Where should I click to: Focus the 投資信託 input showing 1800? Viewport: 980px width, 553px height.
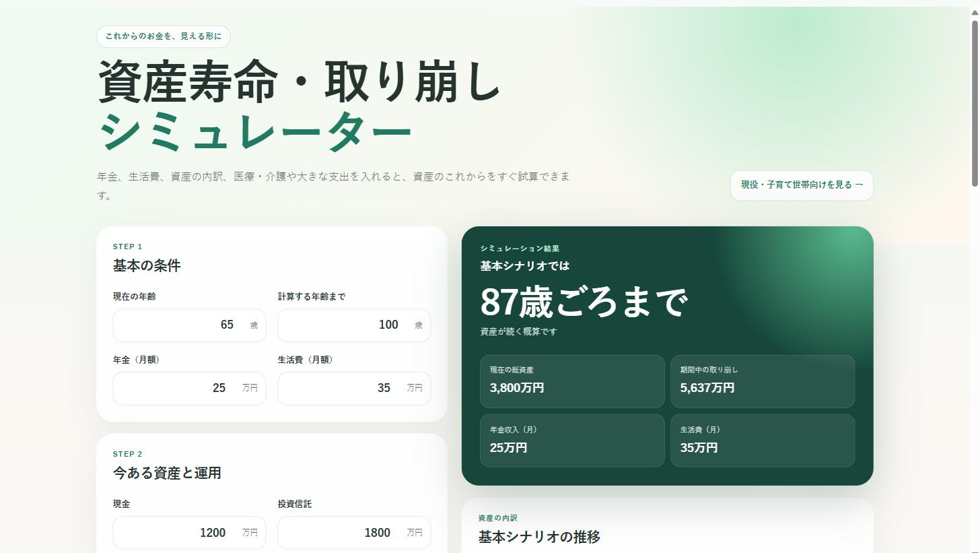[x=354, y=533]
